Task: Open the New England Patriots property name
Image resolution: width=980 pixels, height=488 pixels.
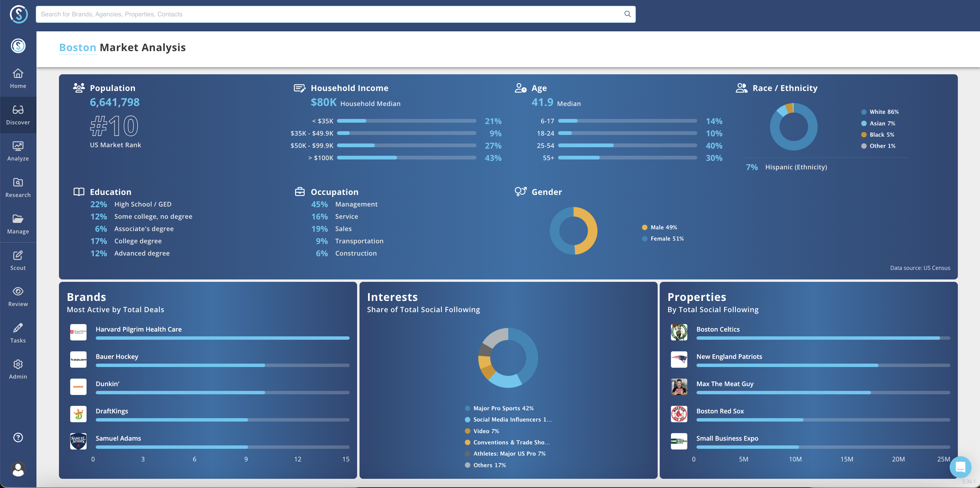Action: (729, 357)
